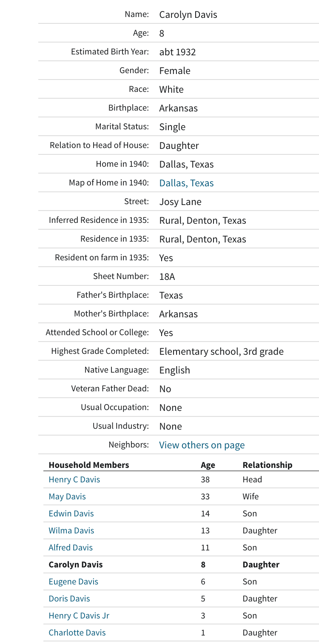Open May Davis household record
Viewport: 319px width, 644px height.
pyautogui.click(x=67, y=496)
